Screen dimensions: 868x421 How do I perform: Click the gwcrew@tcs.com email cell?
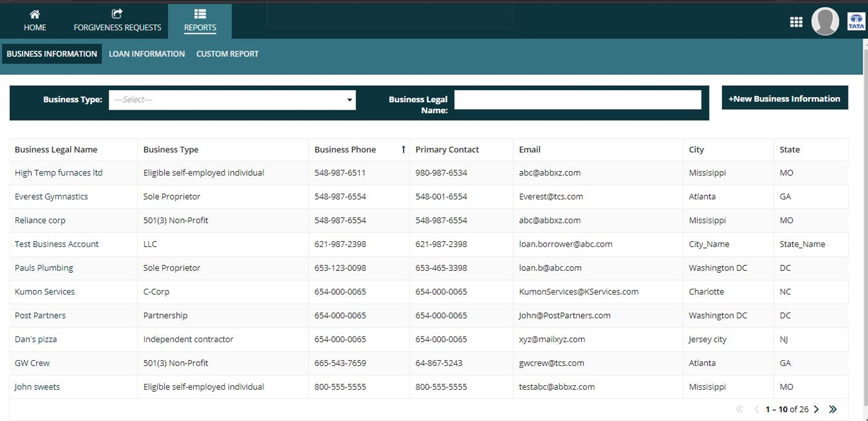pyautogui.click(x=551, y=363)
